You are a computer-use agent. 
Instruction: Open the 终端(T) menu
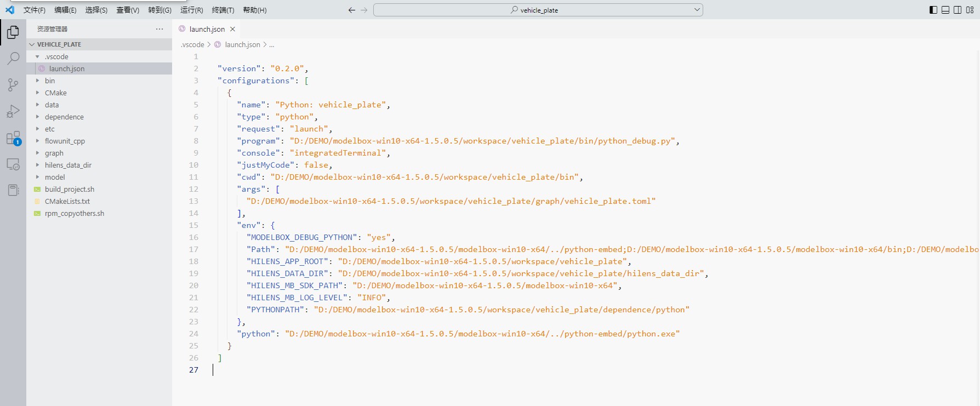[x=223, y=10]
